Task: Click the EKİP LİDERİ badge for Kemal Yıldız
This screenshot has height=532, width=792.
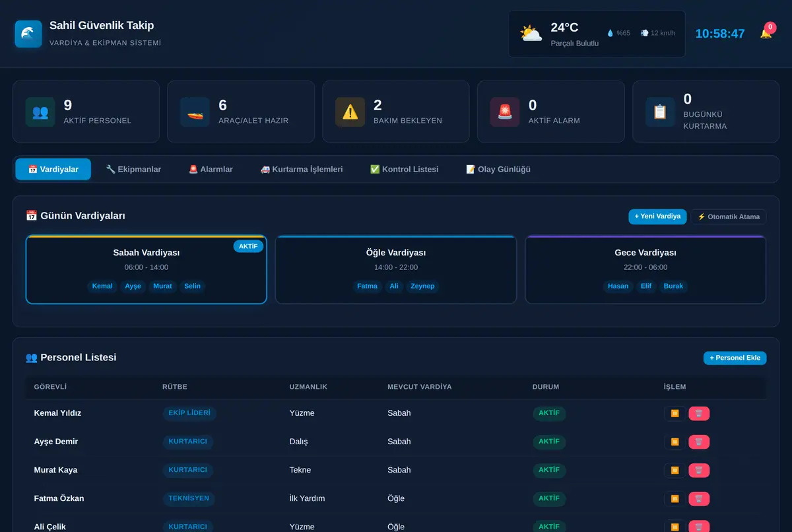Action: 189,413
